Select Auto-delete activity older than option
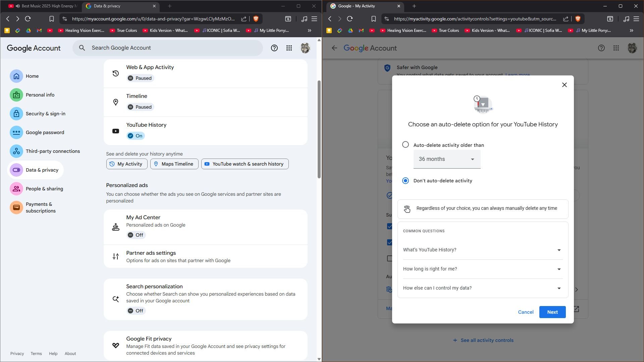Viewport: 644px width, 362px height. click(406, 145)
